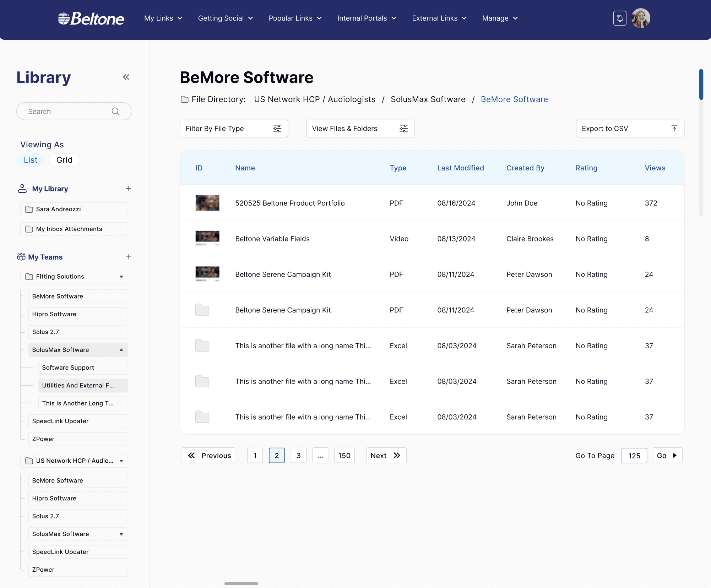Open Utilities And External F... folder

pos(83,385)
